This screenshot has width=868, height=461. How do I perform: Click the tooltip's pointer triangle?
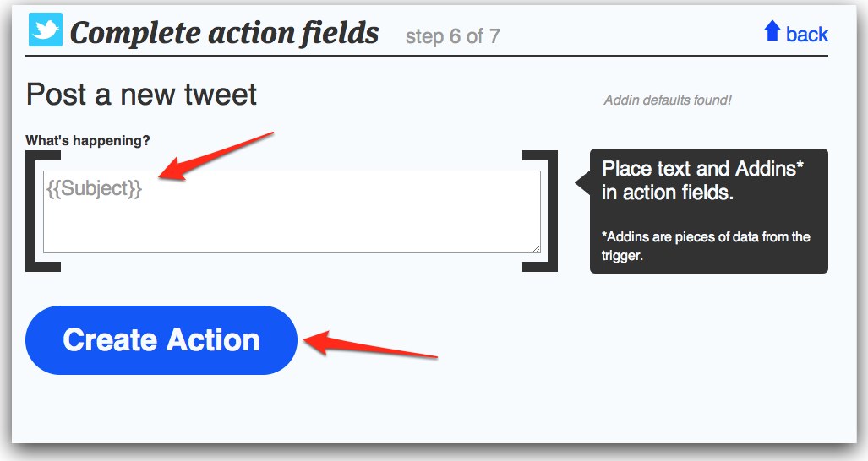pos(582,182)
